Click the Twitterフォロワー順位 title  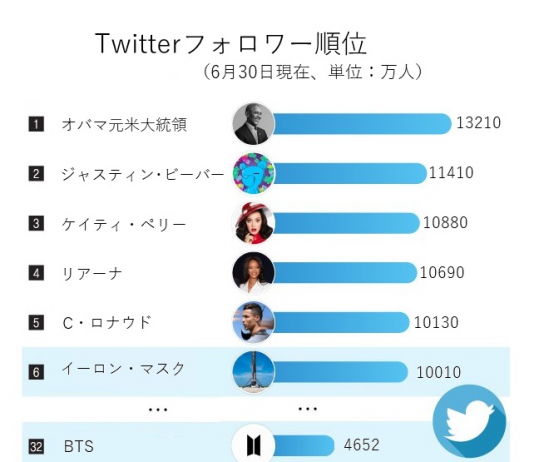[231, 44]
